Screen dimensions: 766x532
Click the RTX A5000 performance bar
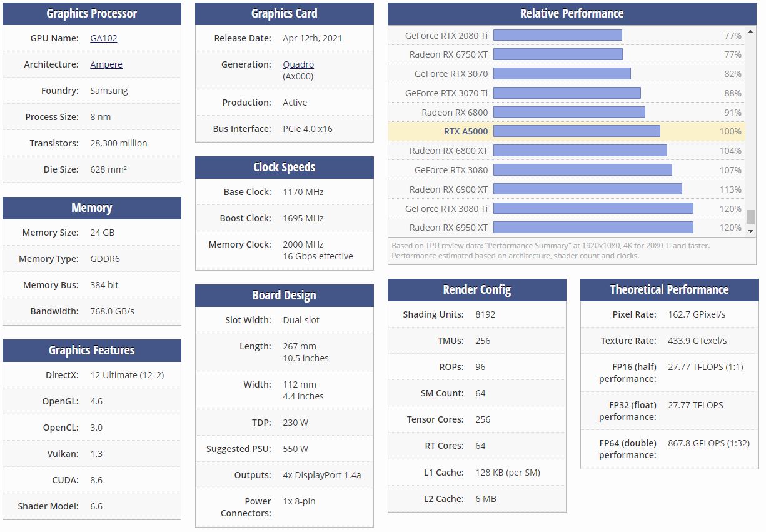tap(577, 131)
